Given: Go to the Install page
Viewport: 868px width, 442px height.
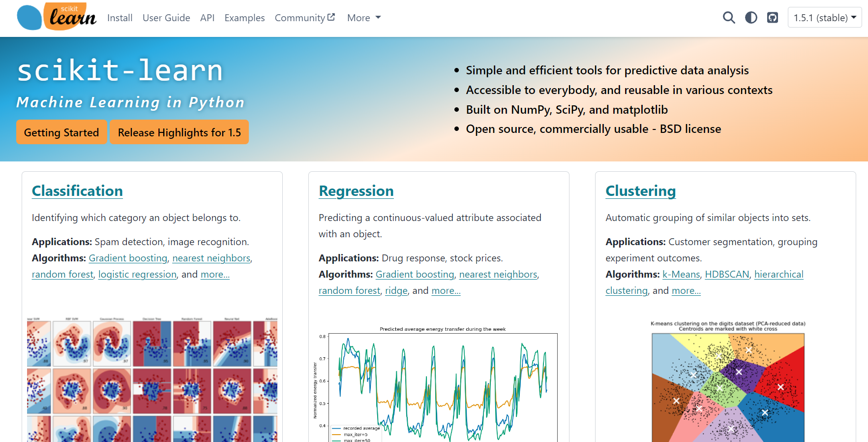Looking at the screenshot, I should click(x=120, y=18).
